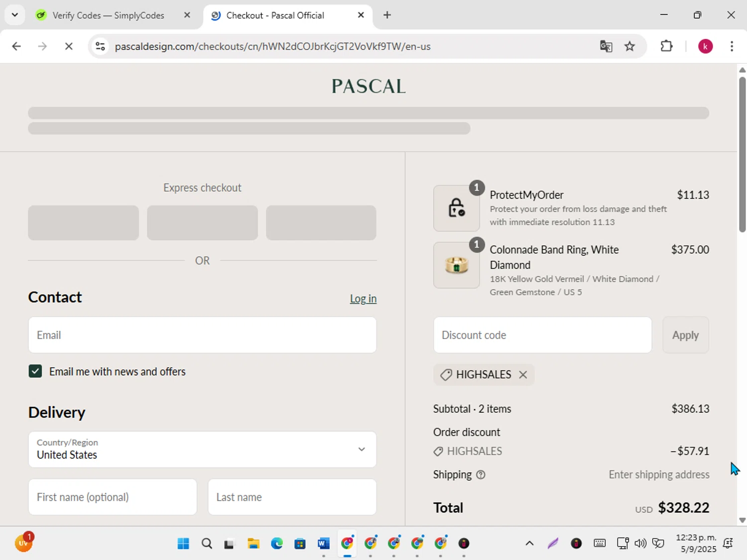Image resolution: width=747 pixels, height=560 pixels.
Task: Click the first express checkout button
Action: pos(83,223)
